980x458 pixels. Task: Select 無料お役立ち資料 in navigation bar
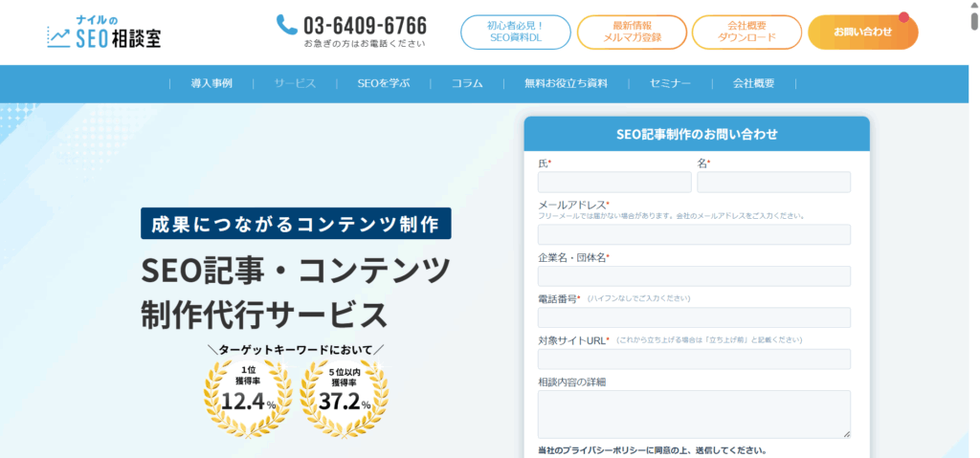(x=566, y=83)
